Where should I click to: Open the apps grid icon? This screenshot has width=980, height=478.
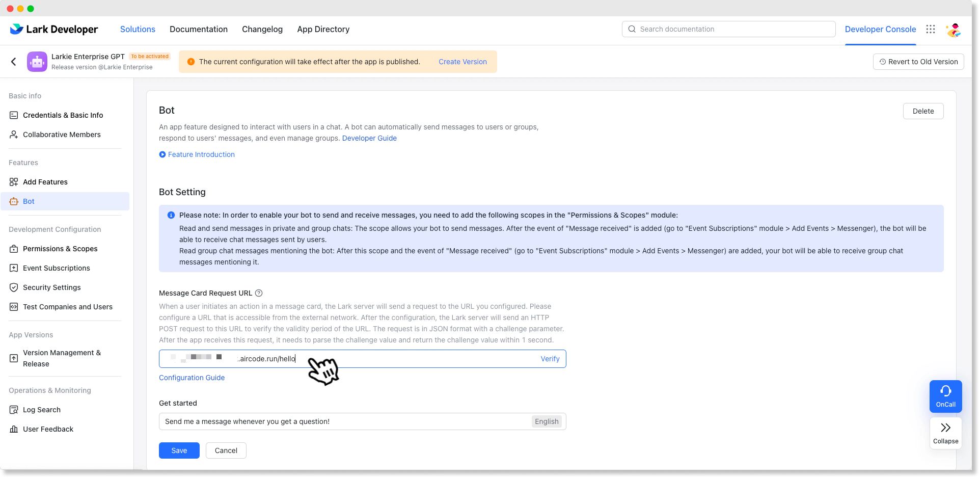(x=931, y=29)
